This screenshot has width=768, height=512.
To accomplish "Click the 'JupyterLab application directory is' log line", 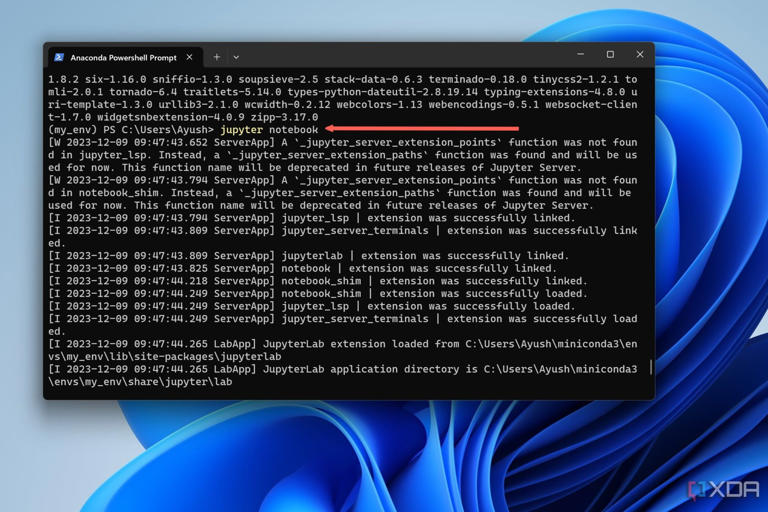I will click(x=343, y=369).
